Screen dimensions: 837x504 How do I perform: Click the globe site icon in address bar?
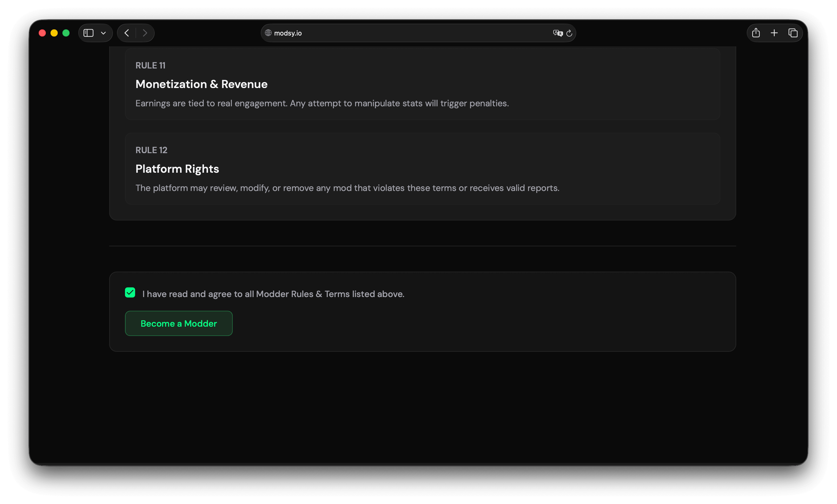click(268, 33)
